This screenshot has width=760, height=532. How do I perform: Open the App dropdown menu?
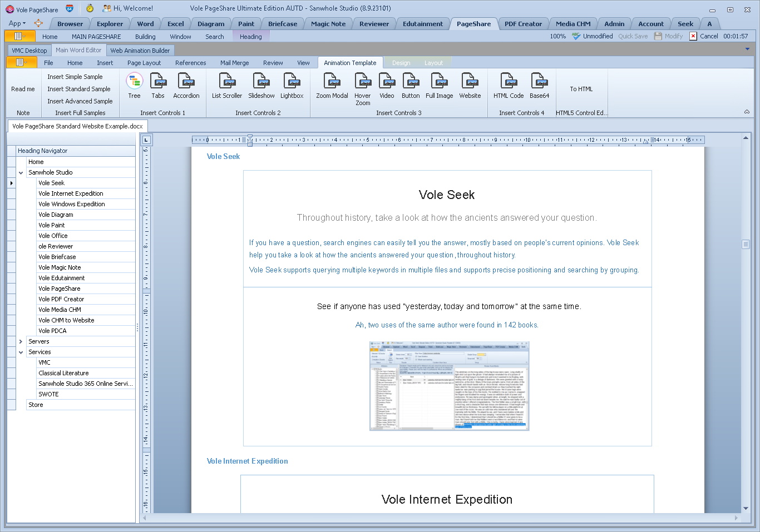pos(17,23)
